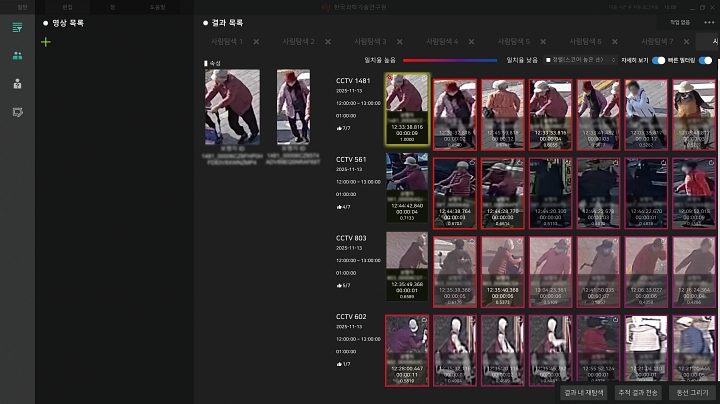The image size is (720, 404).
Task: Click the 동선 그리기 button
Action: pyautogui.click(x=691, y=393)
